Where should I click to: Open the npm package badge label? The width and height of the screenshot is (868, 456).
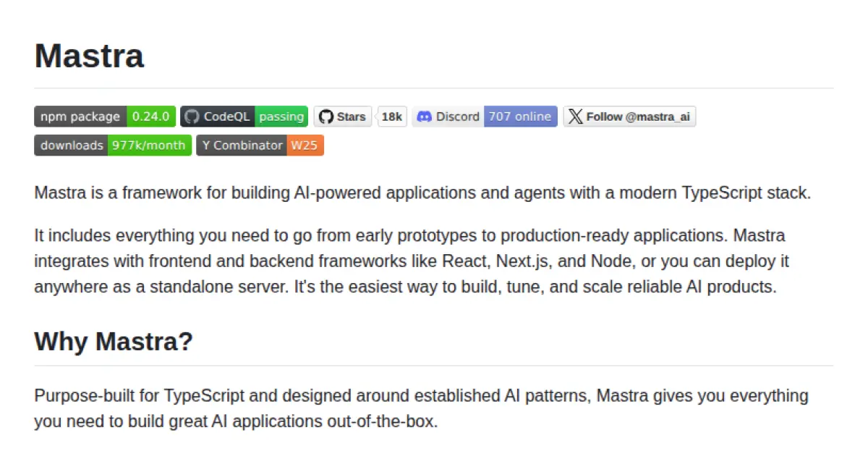(x=80, y=117)
